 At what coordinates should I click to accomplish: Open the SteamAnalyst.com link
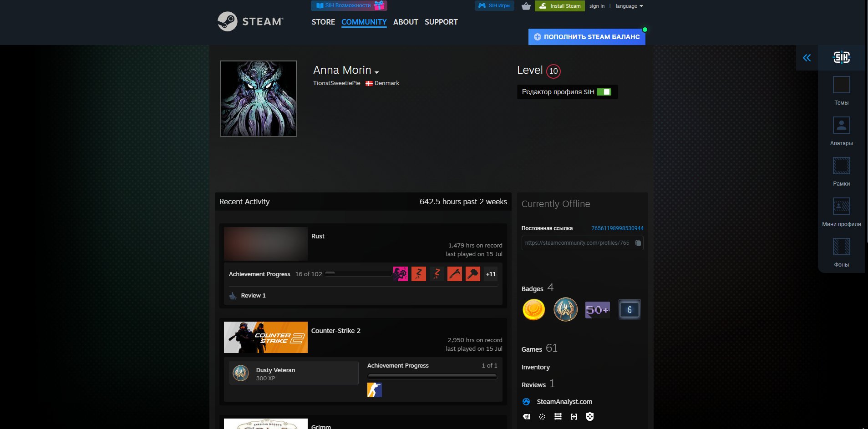(x=564, y=402)
